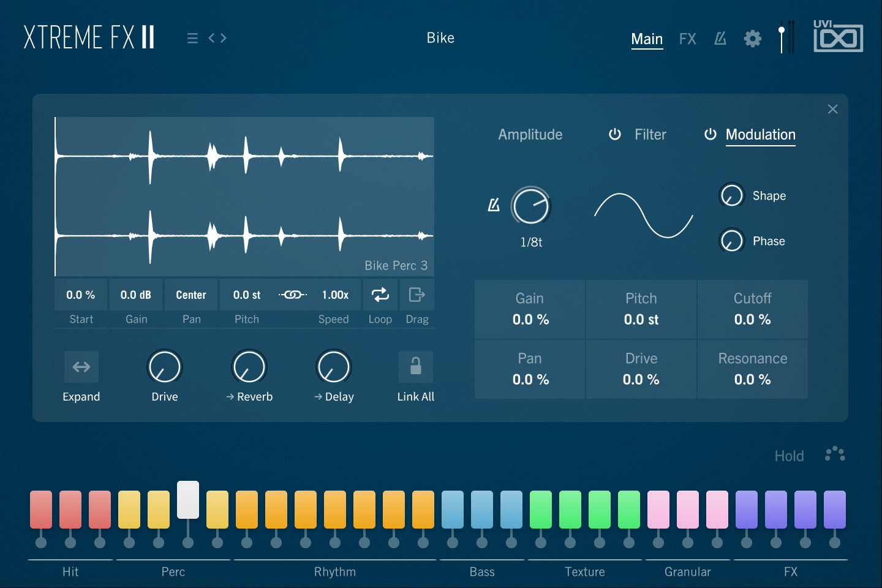Close the sample editor panel

832,109
